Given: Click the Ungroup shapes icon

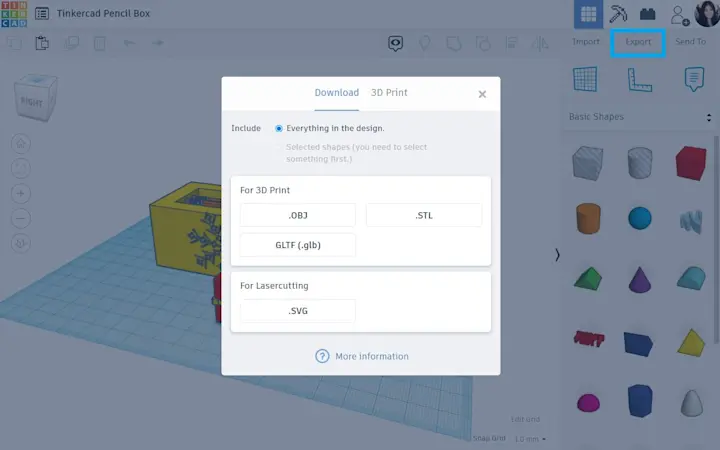Looking at the screenshot, I should click(483, 44).
